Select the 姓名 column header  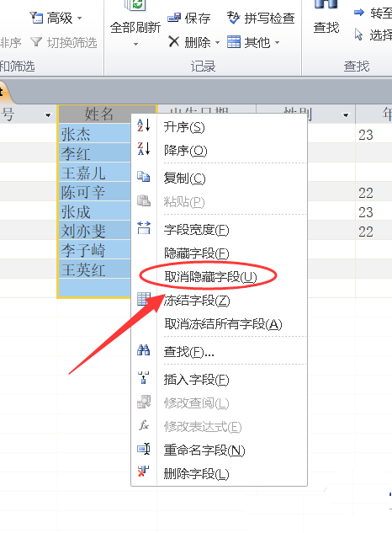click(107, 114)
